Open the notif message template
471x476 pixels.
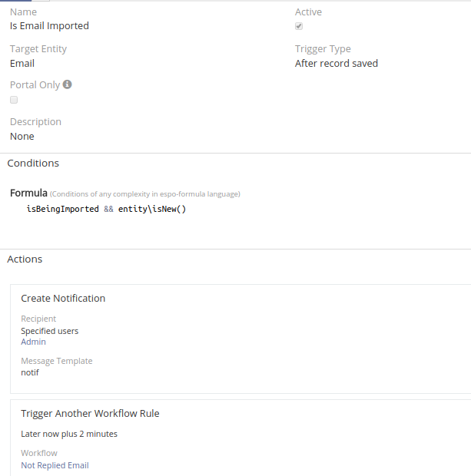(29, 372)
